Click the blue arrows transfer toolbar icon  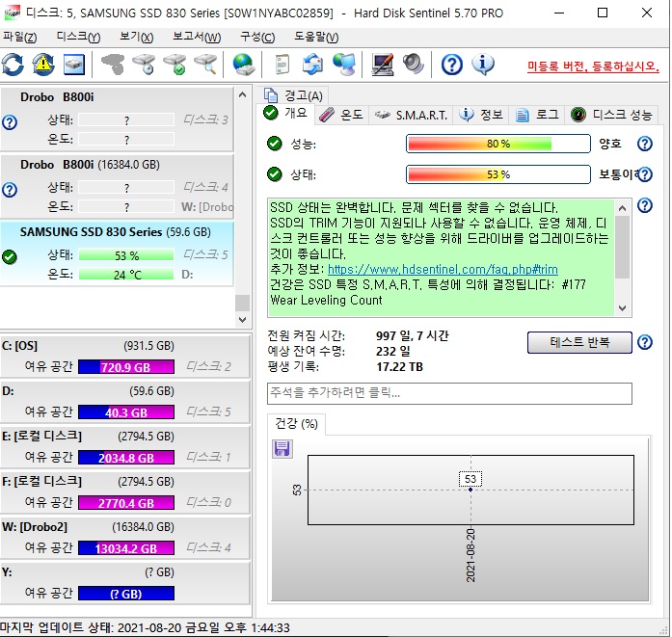point(312,65)
